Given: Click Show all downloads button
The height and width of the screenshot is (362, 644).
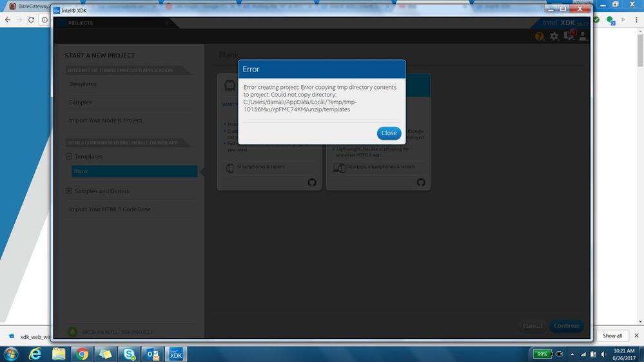Looking at the screenshot, I should [x=612, y=336].
